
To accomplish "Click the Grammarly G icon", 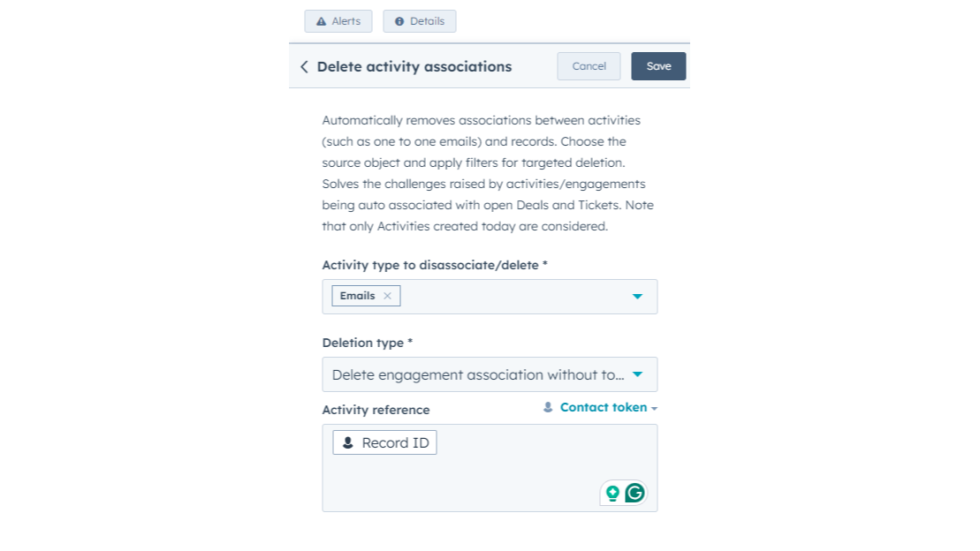I will click(x=634, y=493).
